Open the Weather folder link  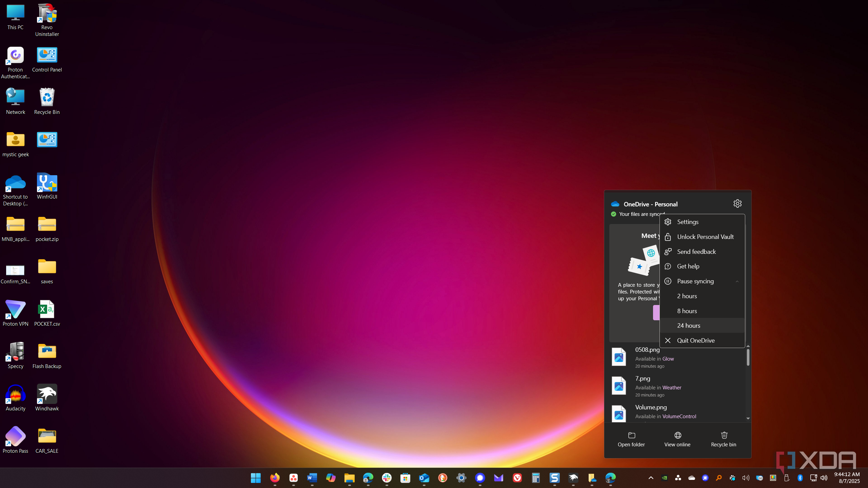coord(672,388)
